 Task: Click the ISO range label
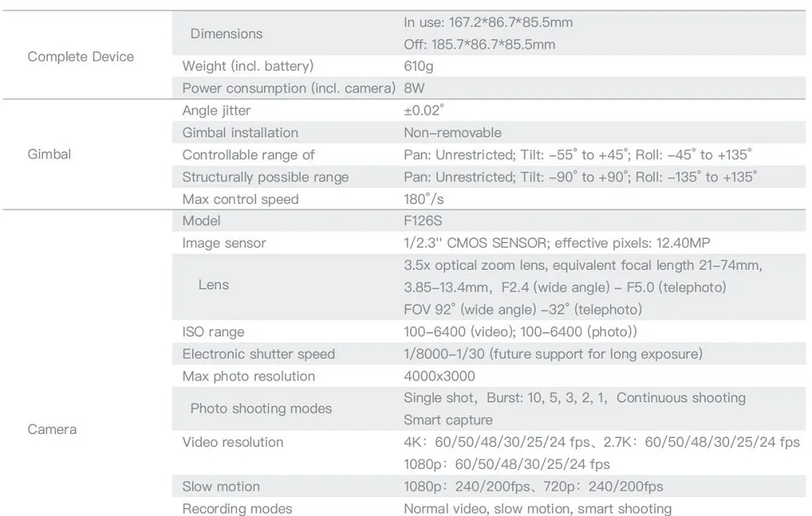point(213,332)
